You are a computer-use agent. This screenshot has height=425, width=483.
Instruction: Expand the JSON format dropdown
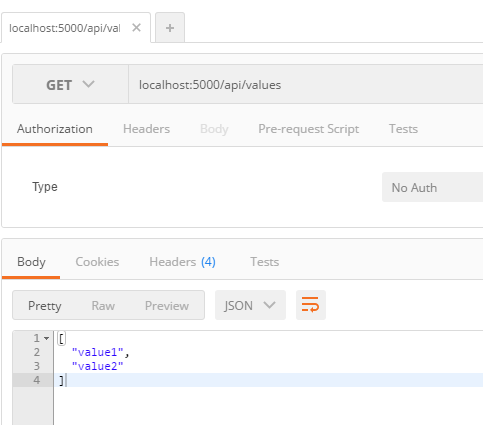tap(250, 305)
